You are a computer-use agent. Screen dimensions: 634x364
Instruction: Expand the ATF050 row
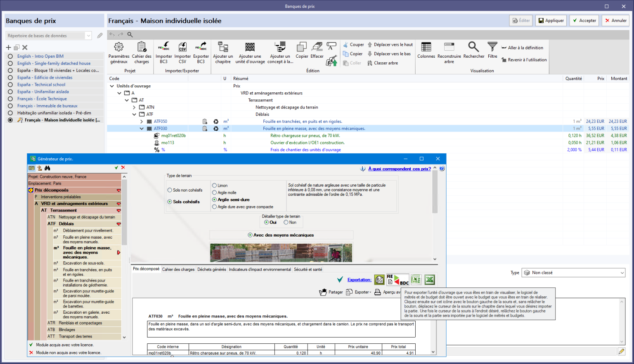[142, 122]
